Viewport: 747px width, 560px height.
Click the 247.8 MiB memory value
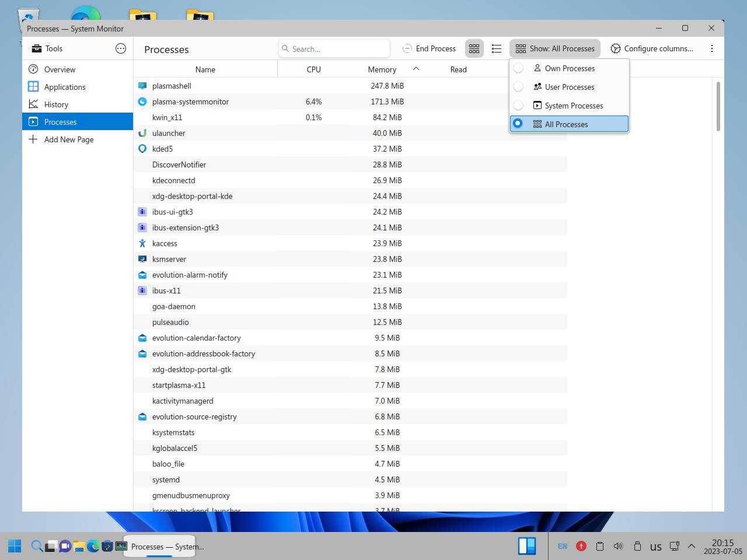pyautogui.click(x=387, y=86)
